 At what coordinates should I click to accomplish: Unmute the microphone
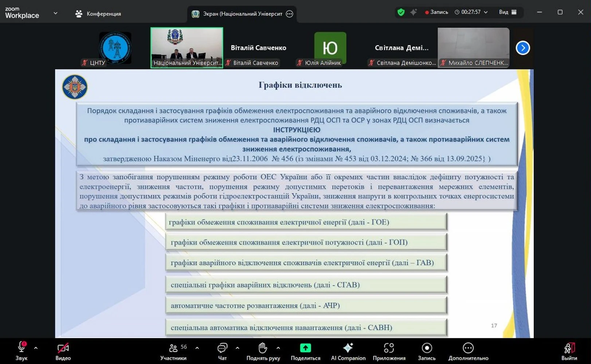21,348
